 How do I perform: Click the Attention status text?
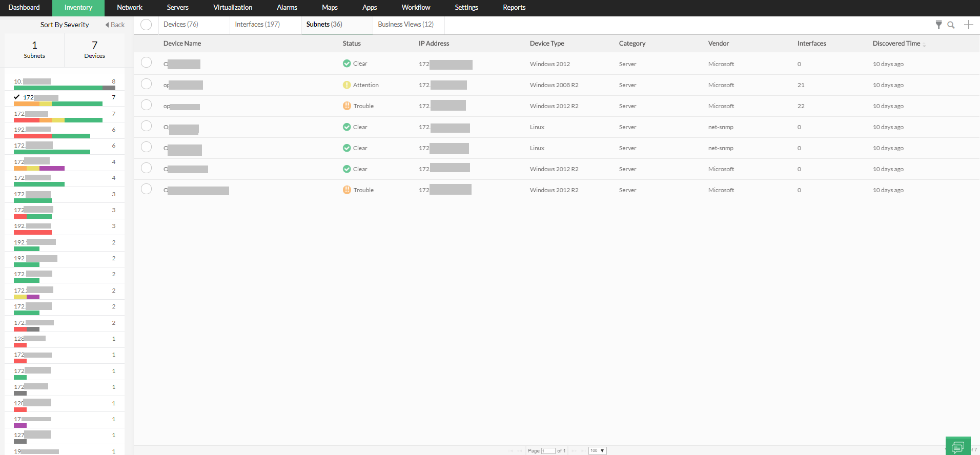coord(366,85)
